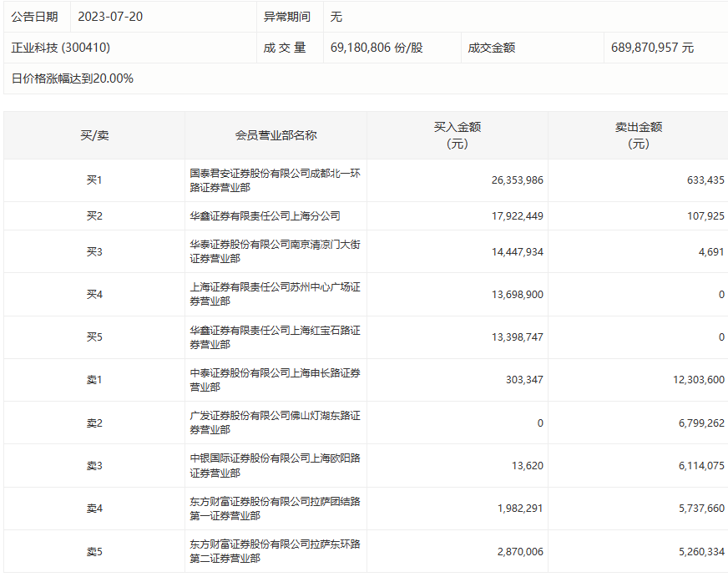This screenshot has height=577, width=728.
Task: Select stock name 正业科技 (300410)
Action: point(60,48)
